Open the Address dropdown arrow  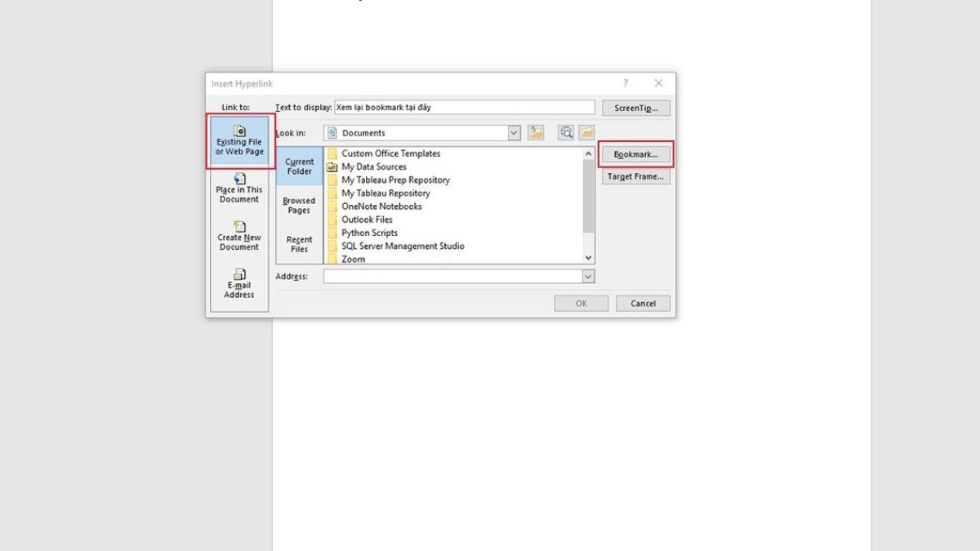587,277
